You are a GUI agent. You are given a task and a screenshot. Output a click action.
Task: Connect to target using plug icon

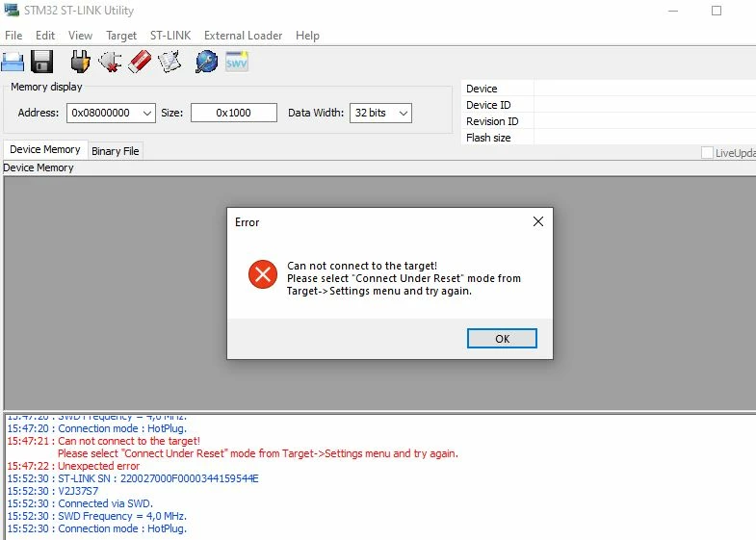click(80, 62)
